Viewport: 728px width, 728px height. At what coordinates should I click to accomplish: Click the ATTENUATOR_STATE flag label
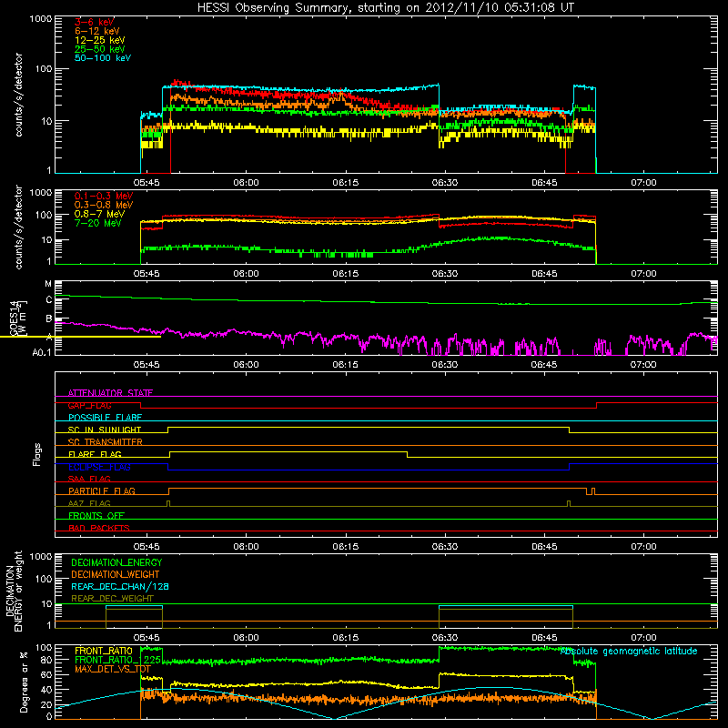[110, 393]
